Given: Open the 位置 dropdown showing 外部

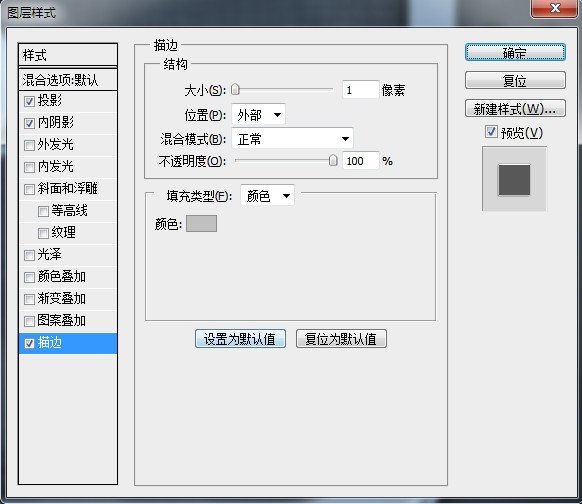Looking at the screenshot, I should tap(258, 115).
